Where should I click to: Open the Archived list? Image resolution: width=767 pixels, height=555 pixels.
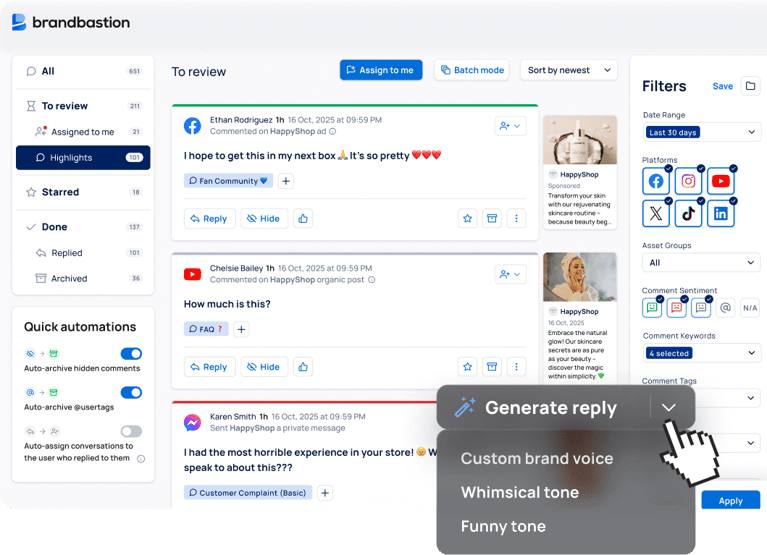click(x=83, y=278)
